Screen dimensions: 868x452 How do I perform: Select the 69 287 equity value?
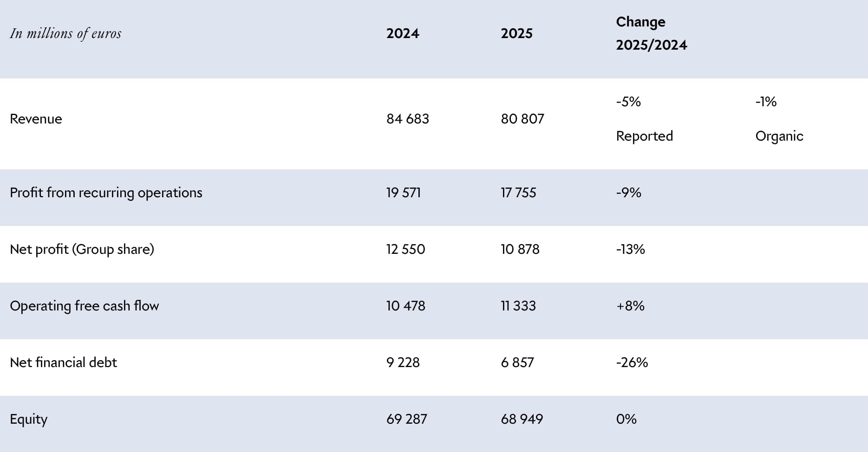tap(406, 419)
